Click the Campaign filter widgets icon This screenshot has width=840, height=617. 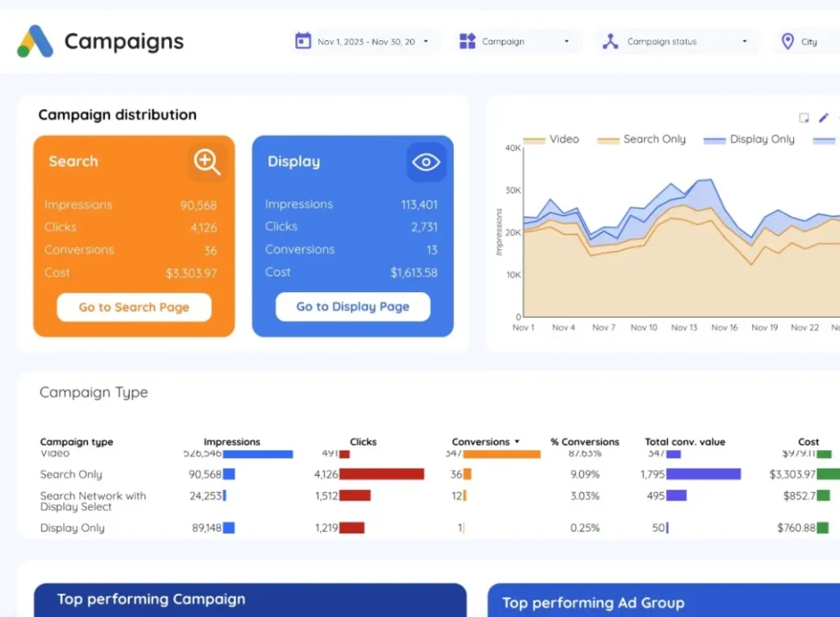click(468, 41)
